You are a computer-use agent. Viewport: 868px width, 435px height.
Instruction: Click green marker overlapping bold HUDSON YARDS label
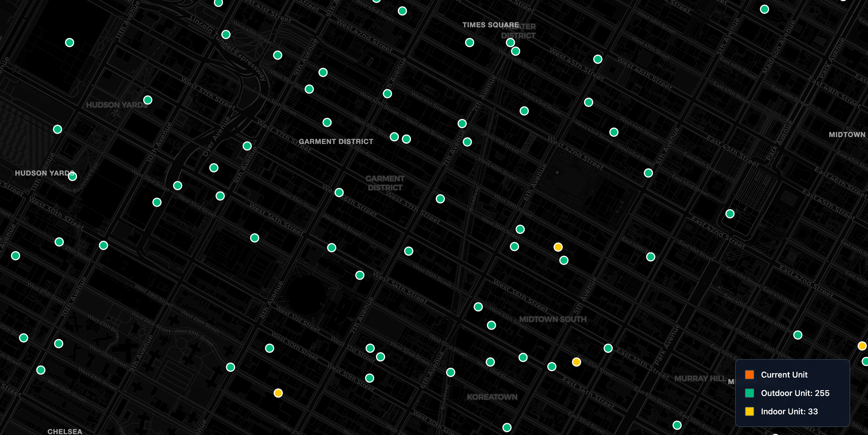[x=72, y=176]
